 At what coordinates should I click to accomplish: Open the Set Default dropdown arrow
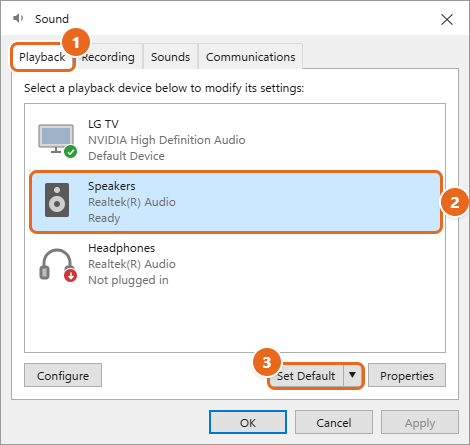click(x=353, y=375)
